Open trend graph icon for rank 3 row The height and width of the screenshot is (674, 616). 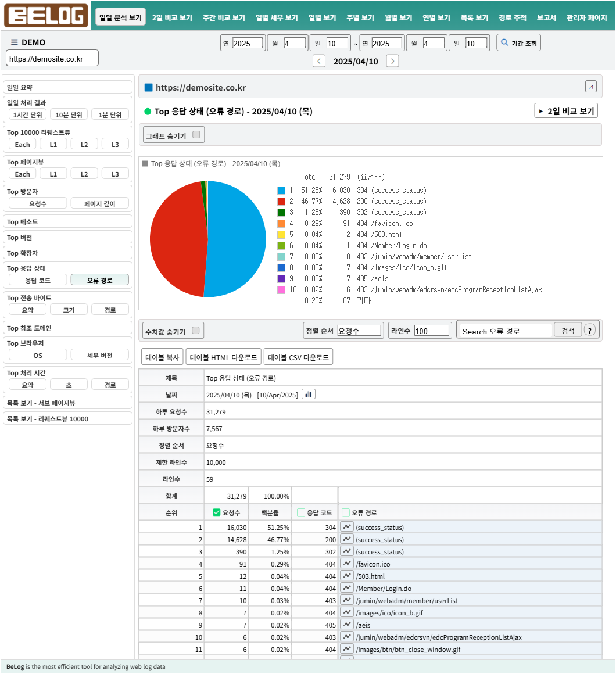click(x=347, y=551)
